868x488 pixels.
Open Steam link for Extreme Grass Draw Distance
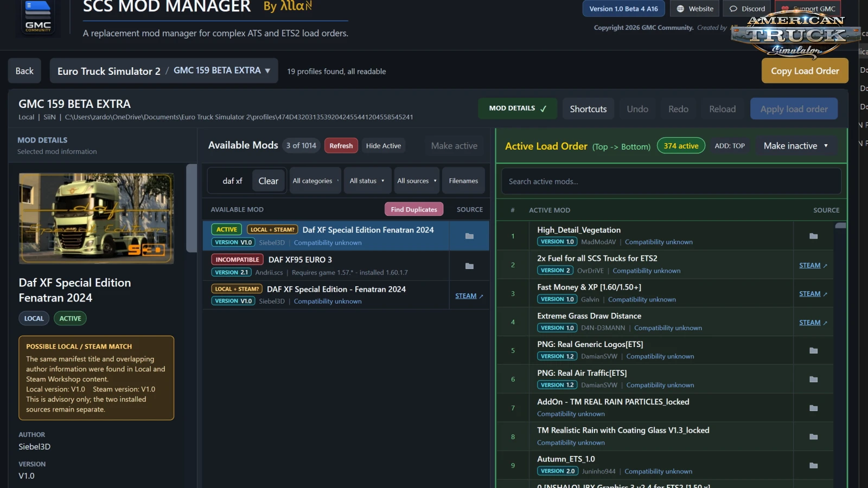(813, 323)
